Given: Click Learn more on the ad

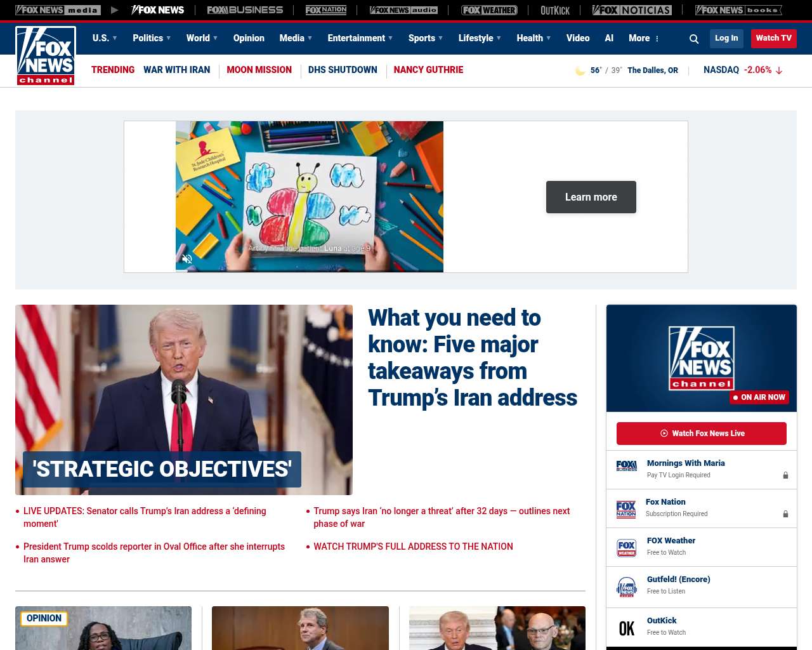Looking at the screenshot, I should (591, 197).
